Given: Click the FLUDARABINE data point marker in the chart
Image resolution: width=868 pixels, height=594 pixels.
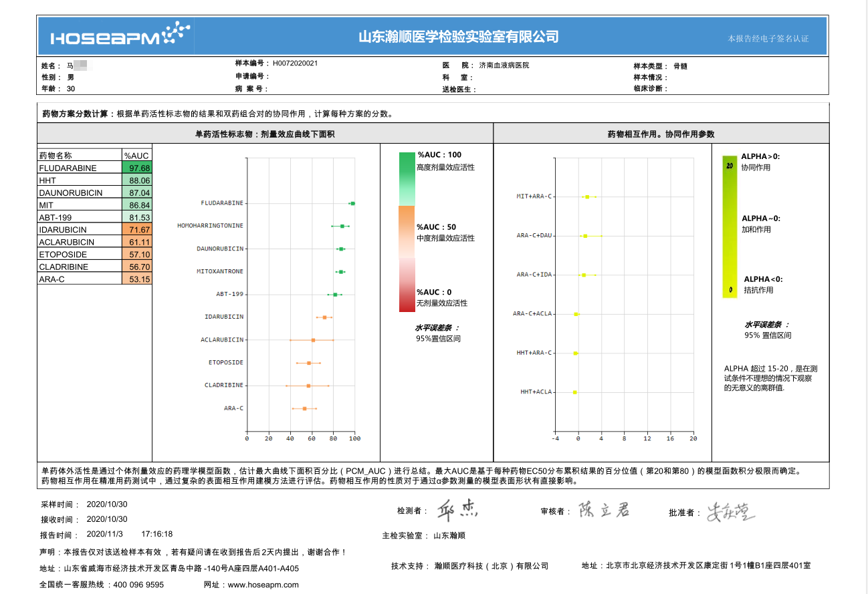Looking at the screenshot, I should click(352, 203).
